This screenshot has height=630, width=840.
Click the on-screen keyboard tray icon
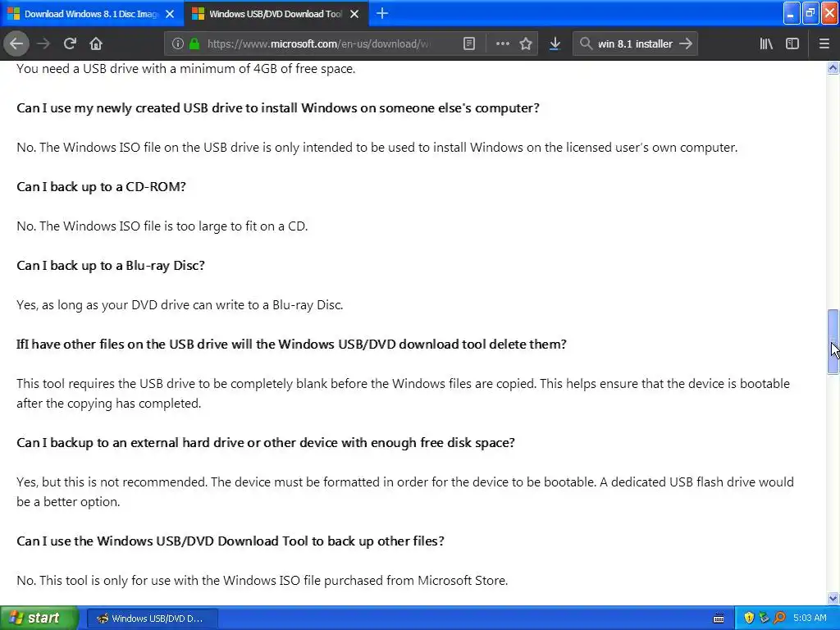(719, 619)
